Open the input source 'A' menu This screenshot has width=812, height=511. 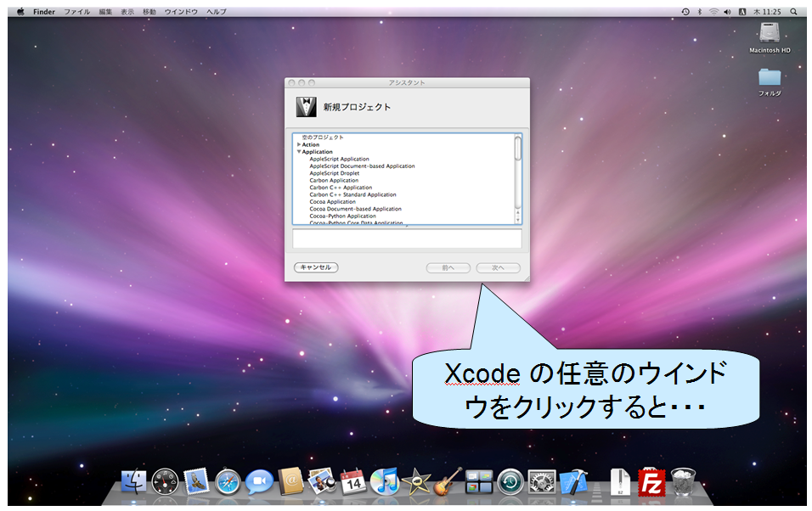(742, 11)
